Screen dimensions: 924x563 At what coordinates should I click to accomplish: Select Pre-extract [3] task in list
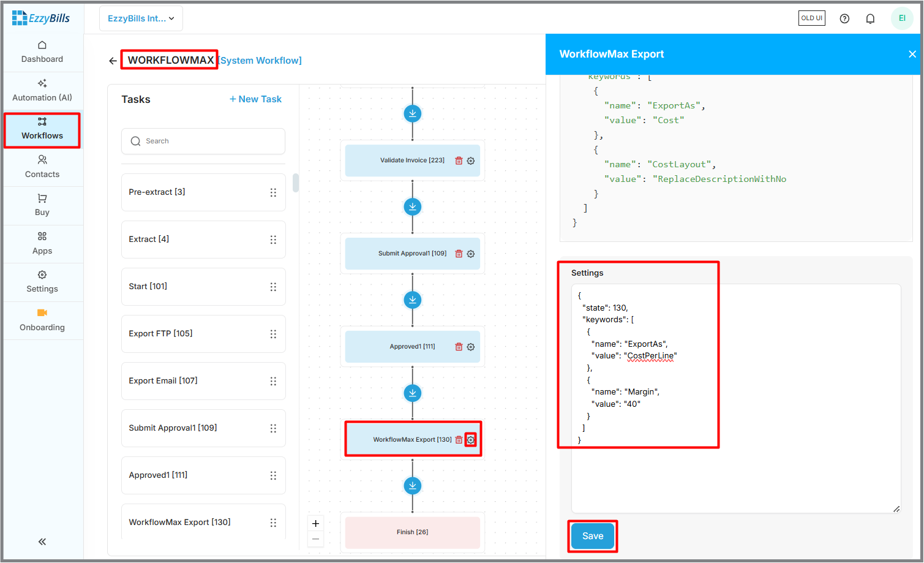203,192
